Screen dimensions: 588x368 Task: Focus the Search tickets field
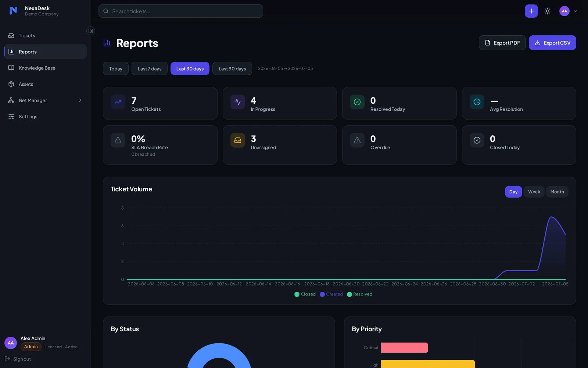(180, 11)
